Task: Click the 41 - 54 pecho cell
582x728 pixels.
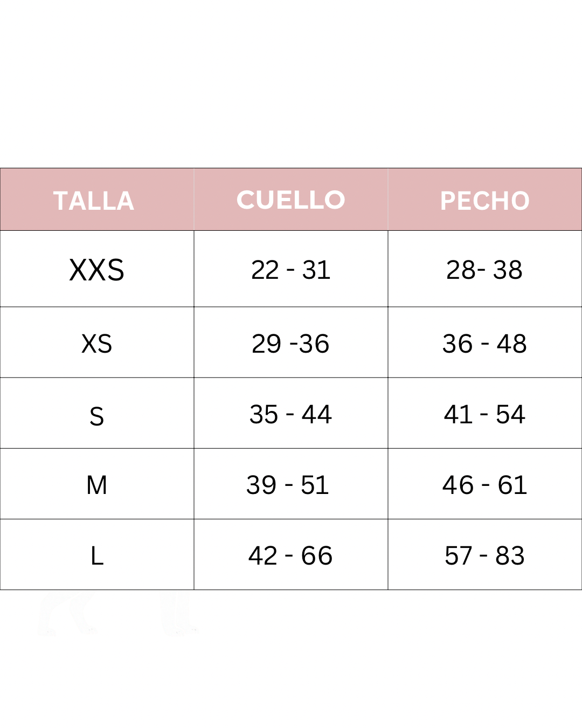Action: [484, 414]
